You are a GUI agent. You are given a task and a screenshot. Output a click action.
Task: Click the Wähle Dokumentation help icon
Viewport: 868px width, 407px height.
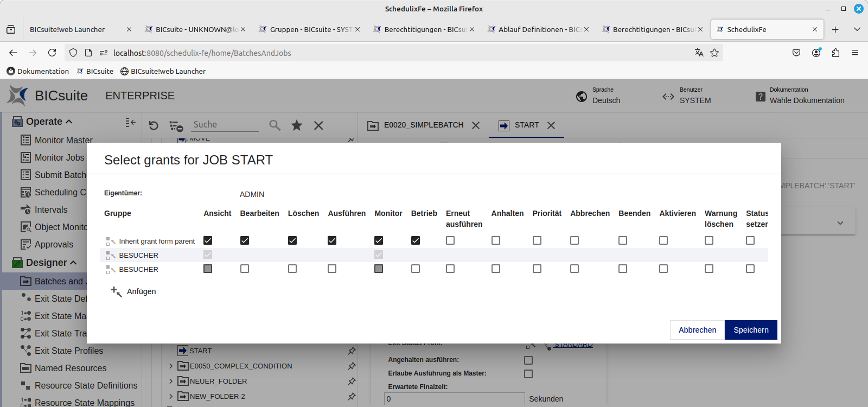click(x=761, y=97)
